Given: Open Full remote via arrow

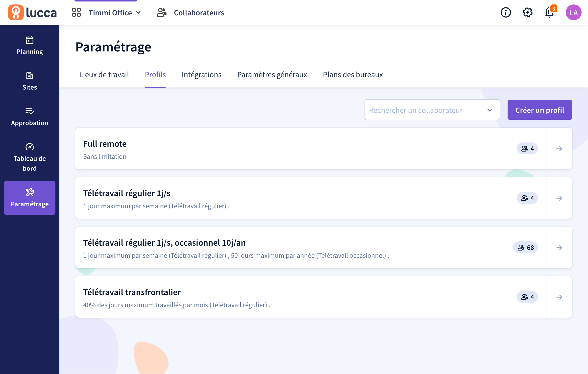Looking at the screenshot, I should (559, 148).
